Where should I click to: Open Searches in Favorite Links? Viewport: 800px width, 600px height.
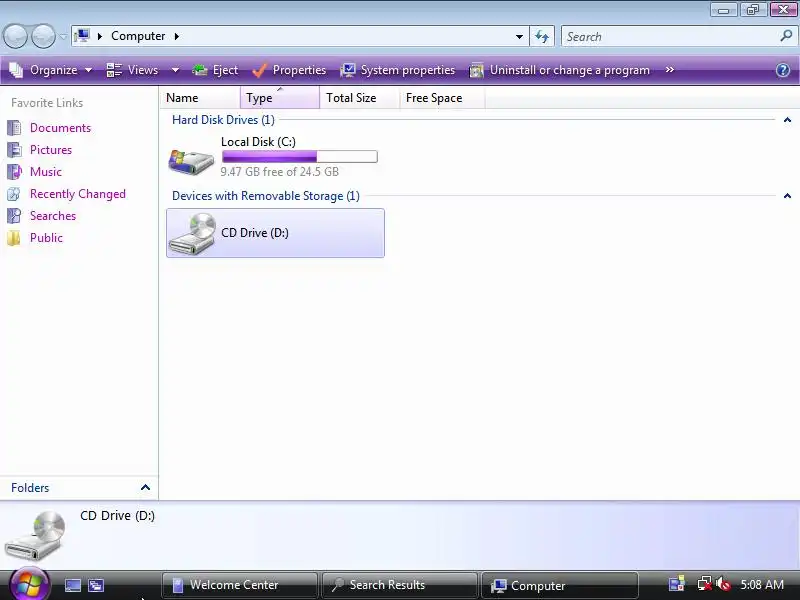(x=53, y=216)
